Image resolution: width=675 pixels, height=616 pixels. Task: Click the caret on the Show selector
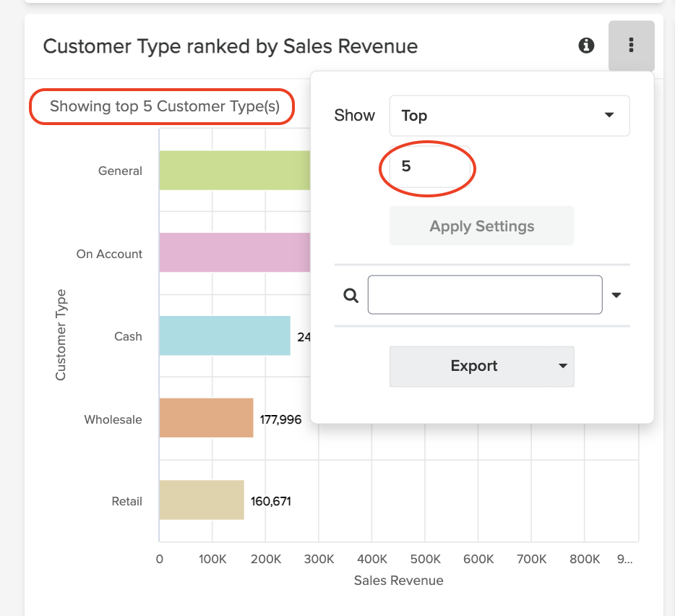click(x=609, y=115)
